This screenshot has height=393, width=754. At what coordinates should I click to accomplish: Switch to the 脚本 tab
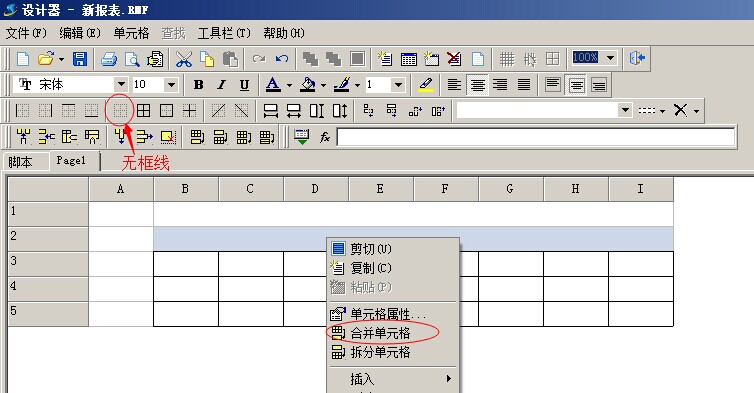tap(20, 162)
